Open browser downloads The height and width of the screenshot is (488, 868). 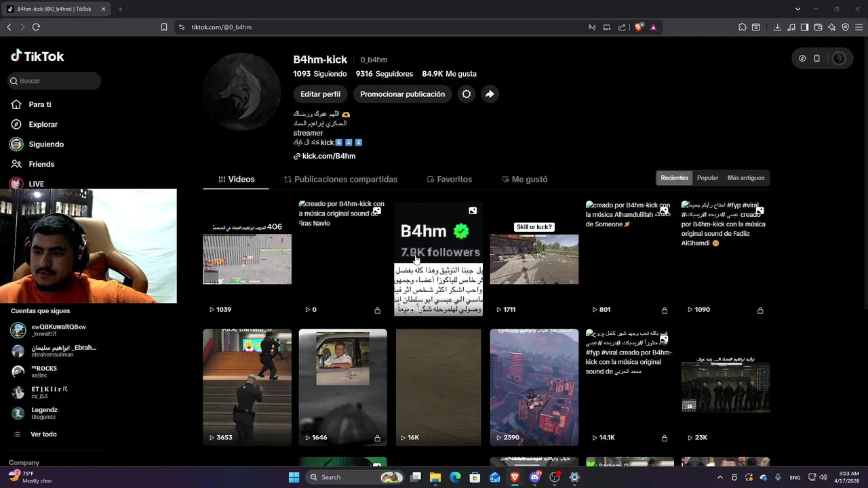pos(777,27)
